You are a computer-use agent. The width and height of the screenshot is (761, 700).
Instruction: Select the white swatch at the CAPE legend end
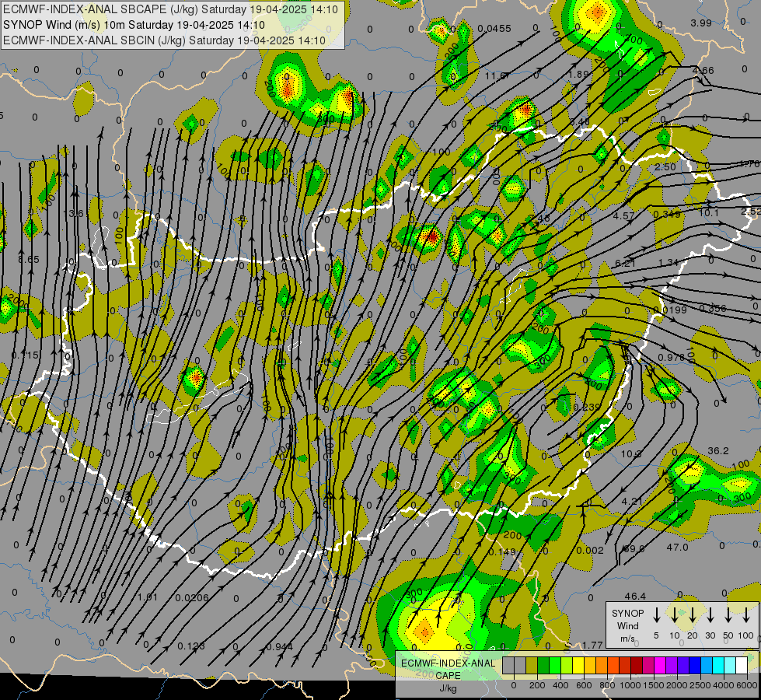(741, 665)
